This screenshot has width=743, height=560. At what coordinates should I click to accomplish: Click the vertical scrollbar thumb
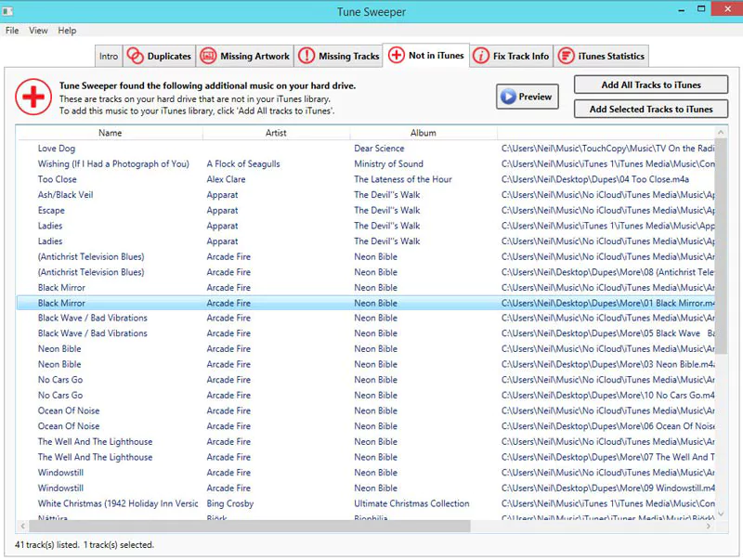coord(721,246)
